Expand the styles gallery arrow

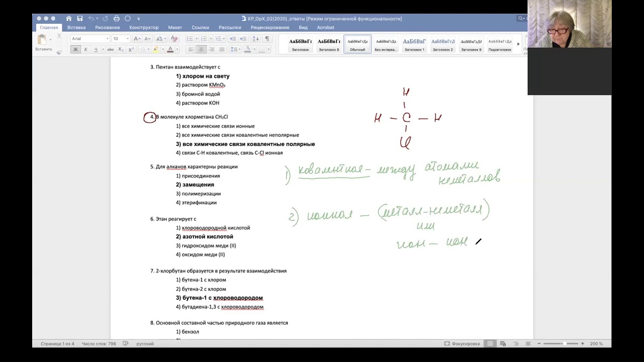pyautogui.click(x=518, y=44)
